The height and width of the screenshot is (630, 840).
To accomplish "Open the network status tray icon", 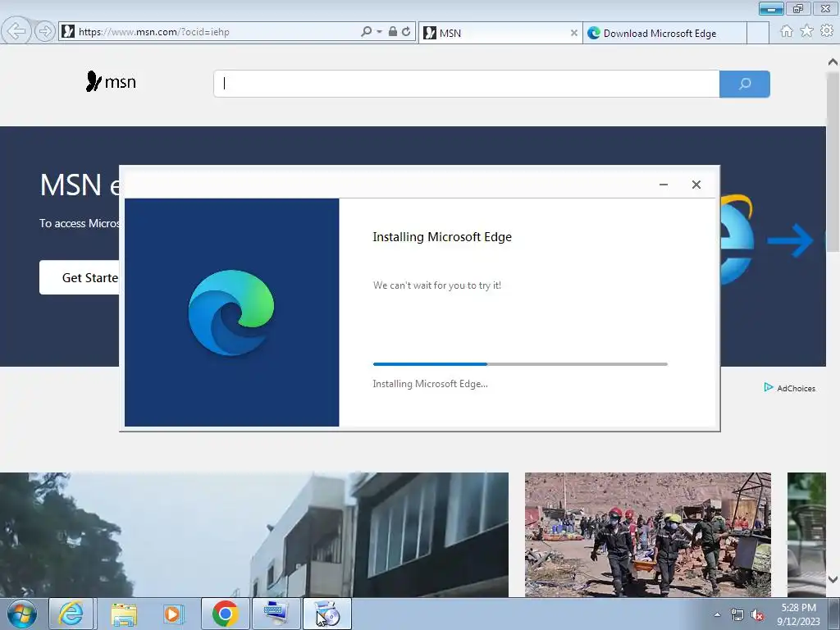I will 737,615.
